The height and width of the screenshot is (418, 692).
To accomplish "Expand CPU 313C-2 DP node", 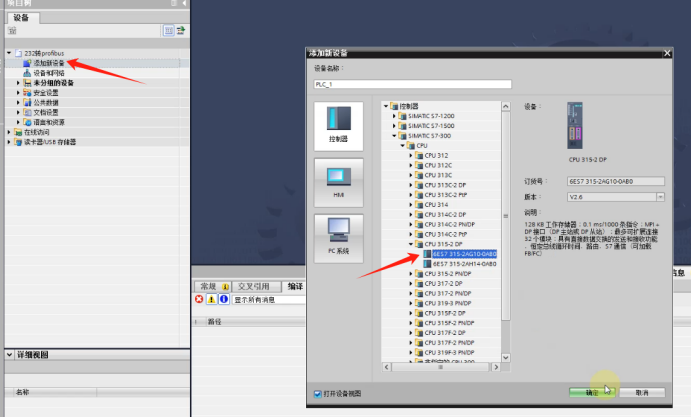I will (x=411, y=185).
